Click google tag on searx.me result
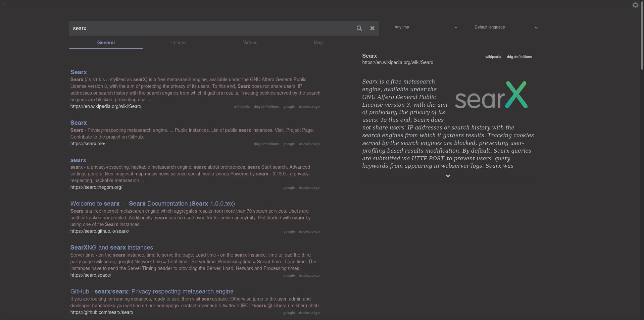Screen dimensions: 644x320 (x=289, y=144)
